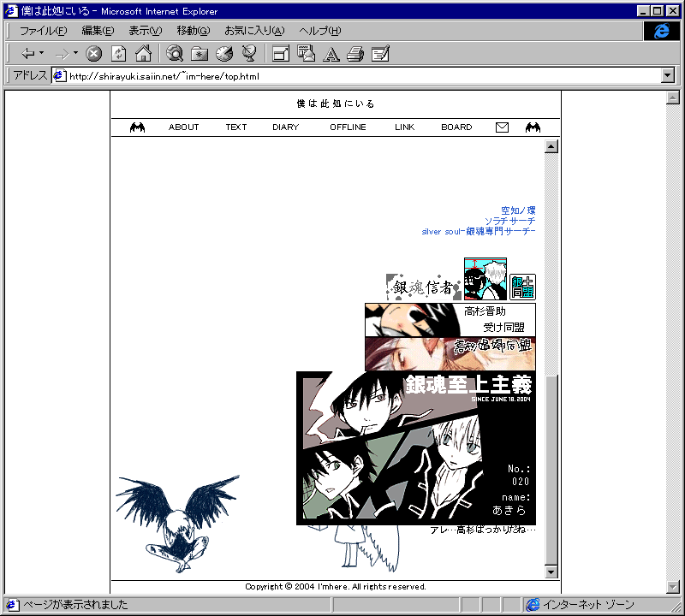The image size is (685, 616).
Task: Click the Channels satellite dish icon
Action: tap(249, 54)
